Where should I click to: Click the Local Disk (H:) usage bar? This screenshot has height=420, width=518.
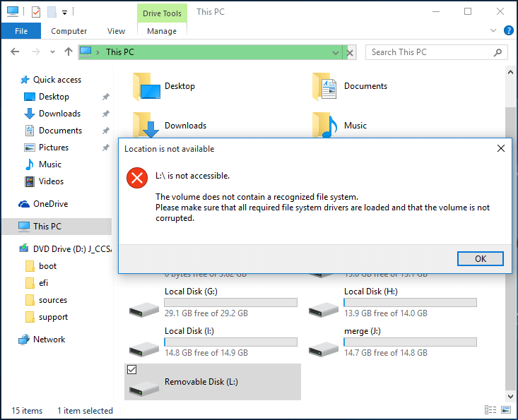410,302
